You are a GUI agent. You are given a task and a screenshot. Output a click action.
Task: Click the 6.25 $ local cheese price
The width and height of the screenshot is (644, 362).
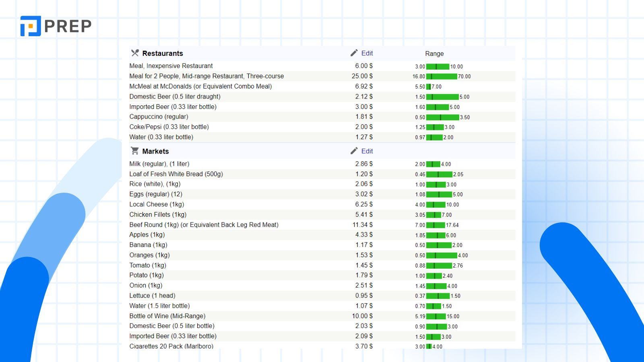click(364, 204)
